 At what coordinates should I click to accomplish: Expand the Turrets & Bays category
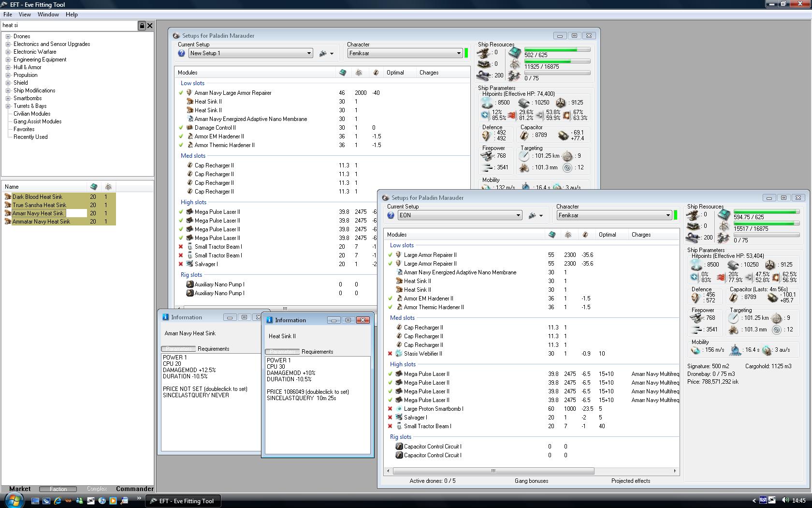click(x=8, y=106)
